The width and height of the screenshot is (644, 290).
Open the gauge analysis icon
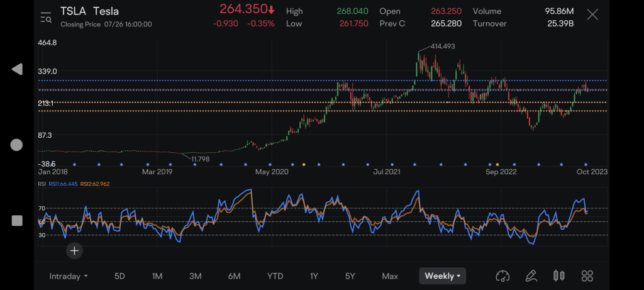(x=502, y=276)
